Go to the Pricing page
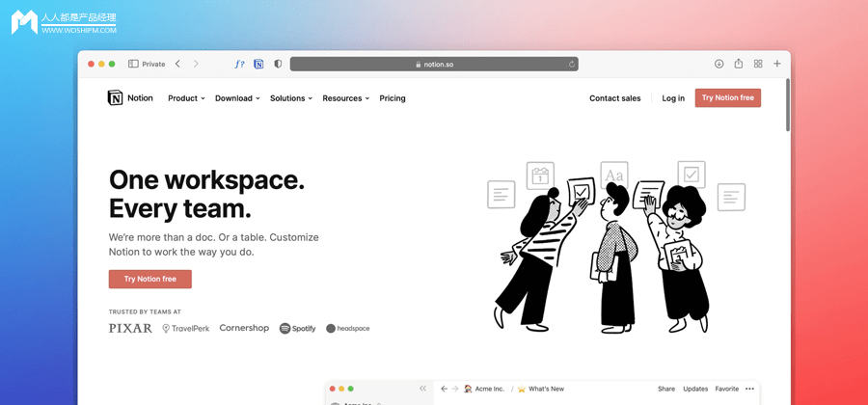This screenshot has width=868, height=405. click(x=393, y=98)
